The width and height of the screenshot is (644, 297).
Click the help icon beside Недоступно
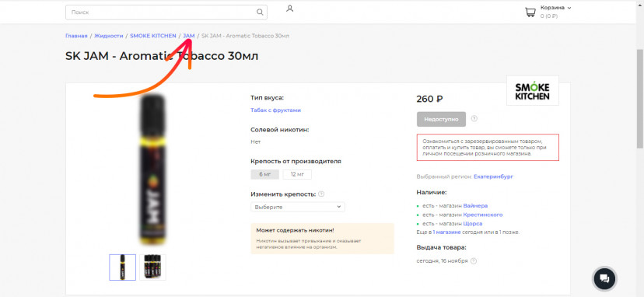[x=474, y=119]
